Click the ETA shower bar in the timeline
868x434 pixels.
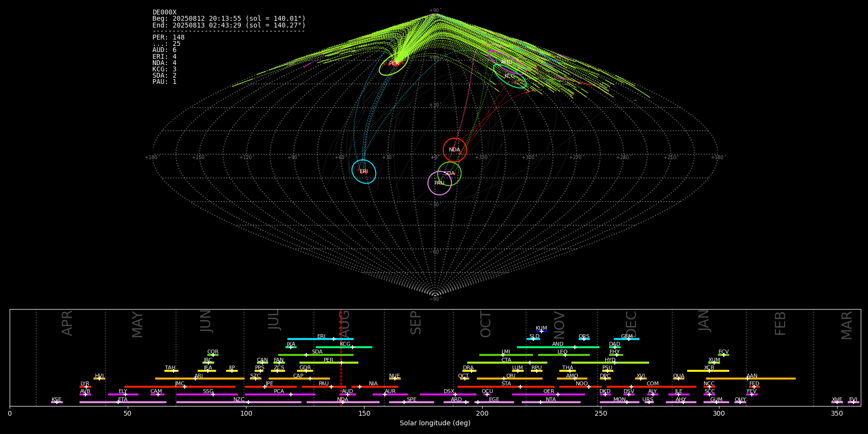(x=123, y=402)
